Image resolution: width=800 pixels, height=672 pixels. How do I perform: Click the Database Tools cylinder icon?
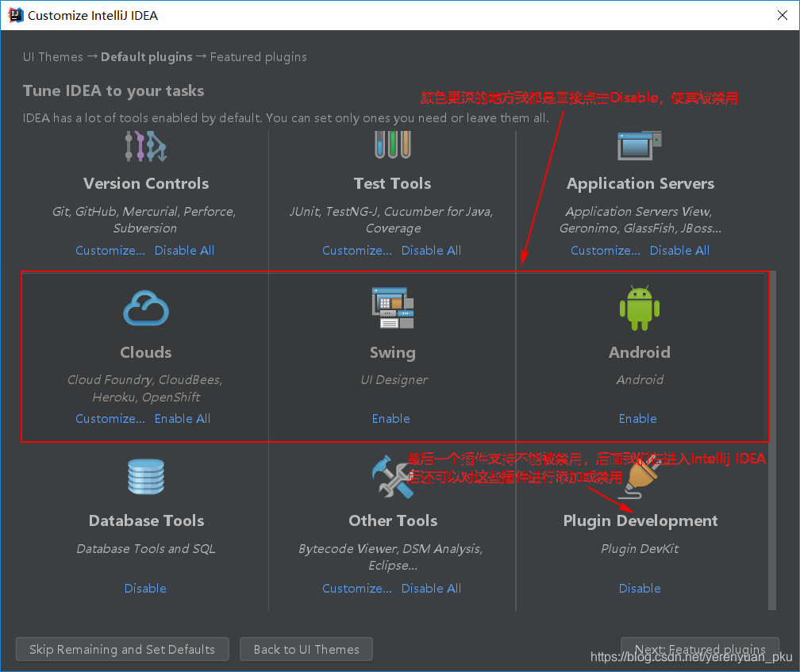[146, 477]
